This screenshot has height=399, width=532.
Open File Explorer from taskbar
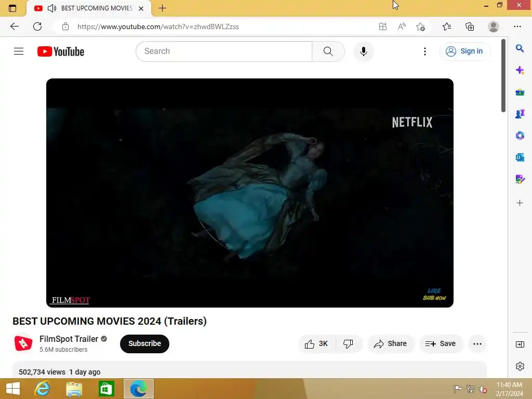tap(74, 389)
